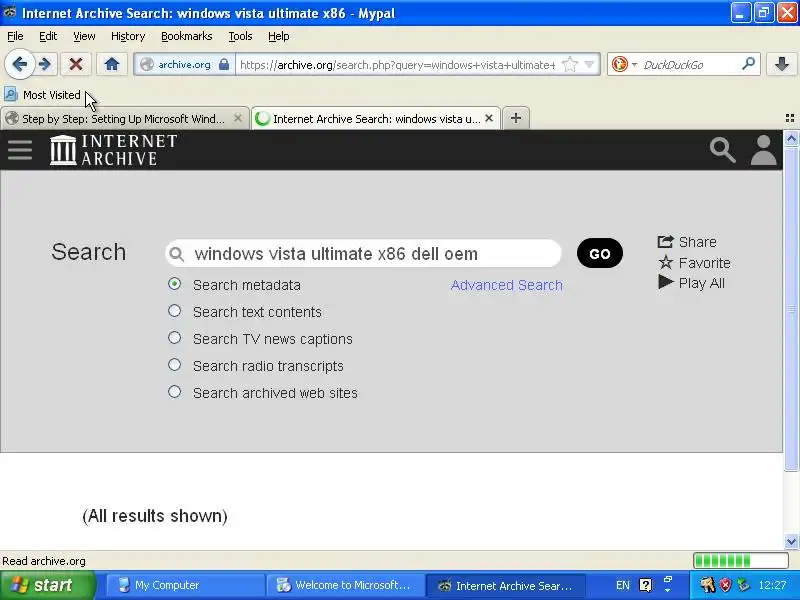Open the Most Visited bookmarks folder

[43, 95]
